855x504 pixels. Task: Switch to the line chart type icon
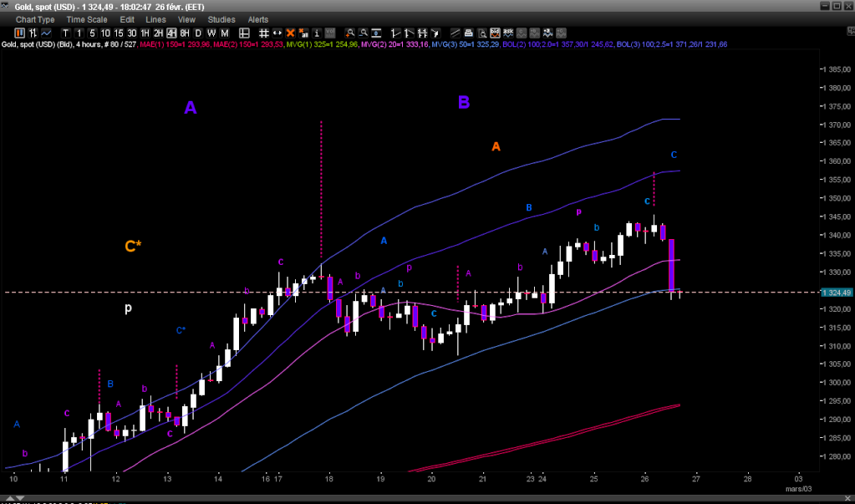[46, 33]
